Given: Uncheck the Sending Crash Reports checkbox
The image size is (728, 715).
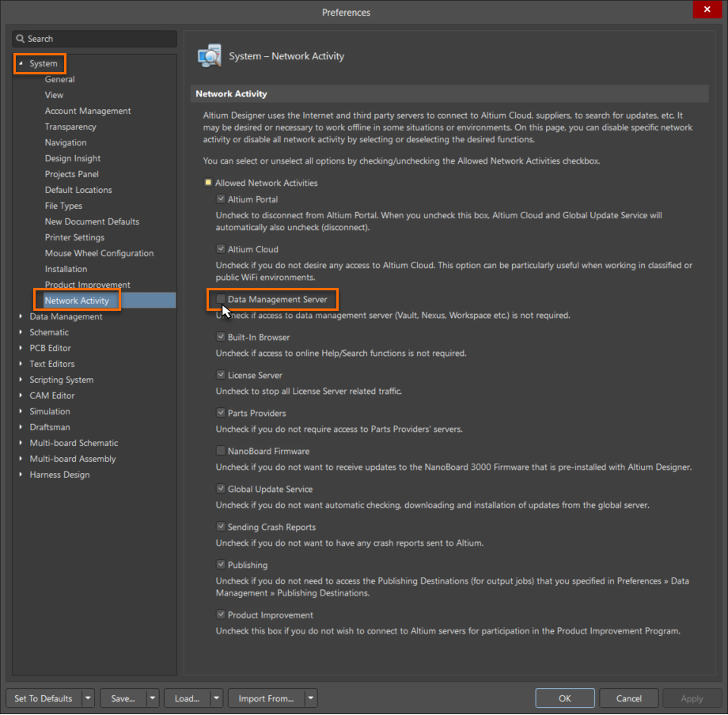Looking at the screenshot, I should pos(221,527).
